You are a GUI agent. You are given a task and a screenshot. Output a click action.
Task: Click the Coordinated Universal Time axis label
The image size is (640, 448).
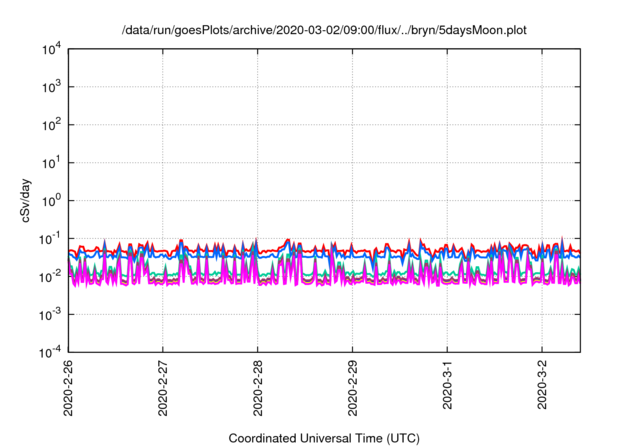click(x=324, y=438)
